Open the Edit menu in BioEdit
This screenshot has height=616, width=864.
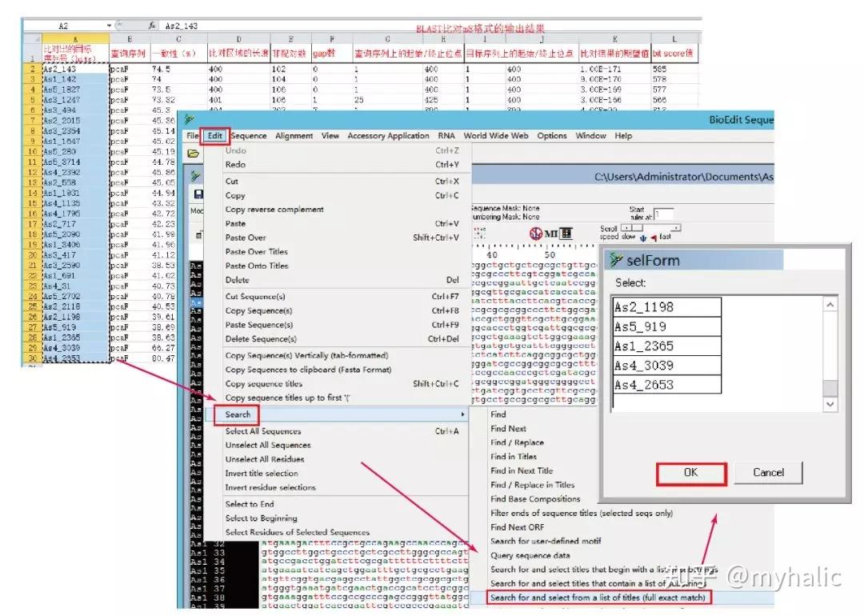[215, 135]
